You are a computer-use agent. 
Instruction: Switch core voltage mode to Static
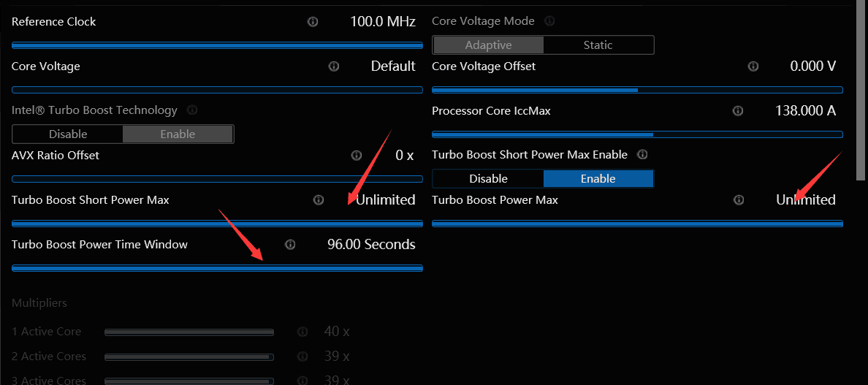(x=598, y=45)
